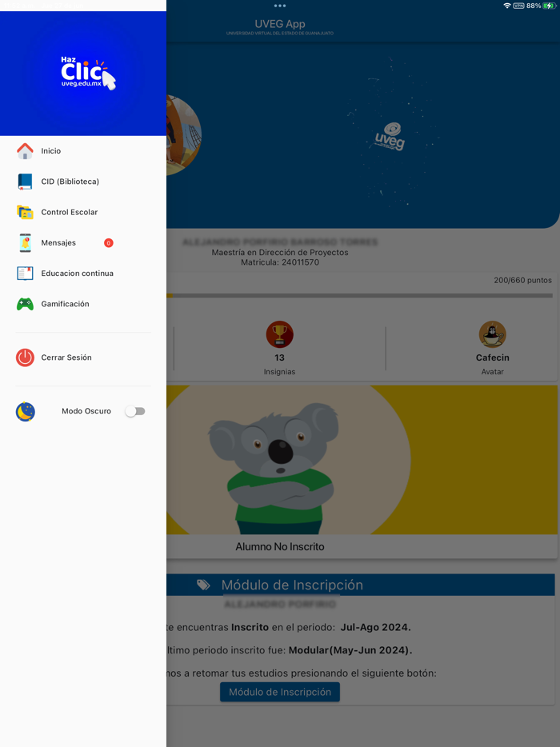Go to Inicio menu item
Screen dimensions: 560x747
tap(83, 151)
